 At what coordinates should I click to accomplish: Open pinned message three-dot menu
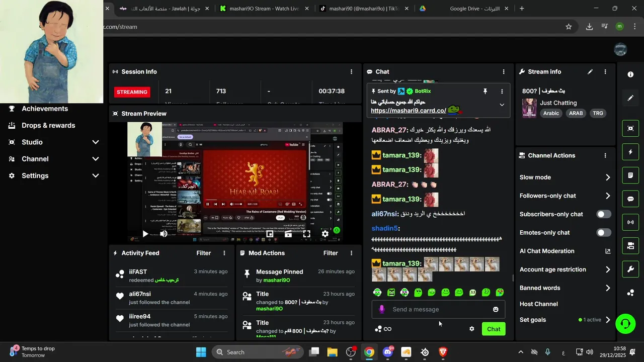click(502, 92)
